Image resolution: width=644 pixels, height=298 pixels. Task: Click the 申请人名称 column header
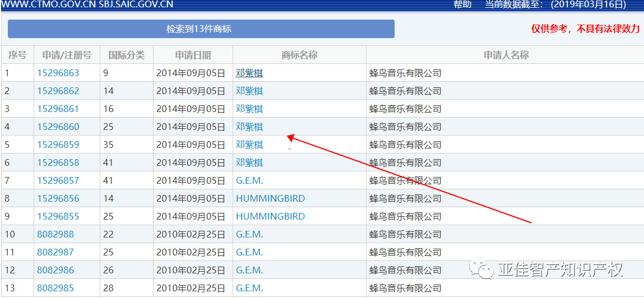tap(506, 55)
